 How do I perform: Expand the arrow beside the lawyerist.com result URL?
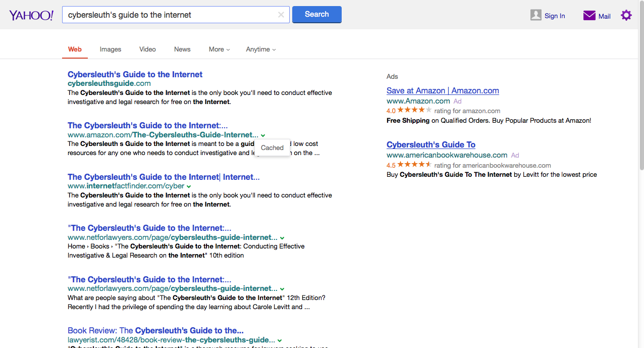click(x=280, y=340)
